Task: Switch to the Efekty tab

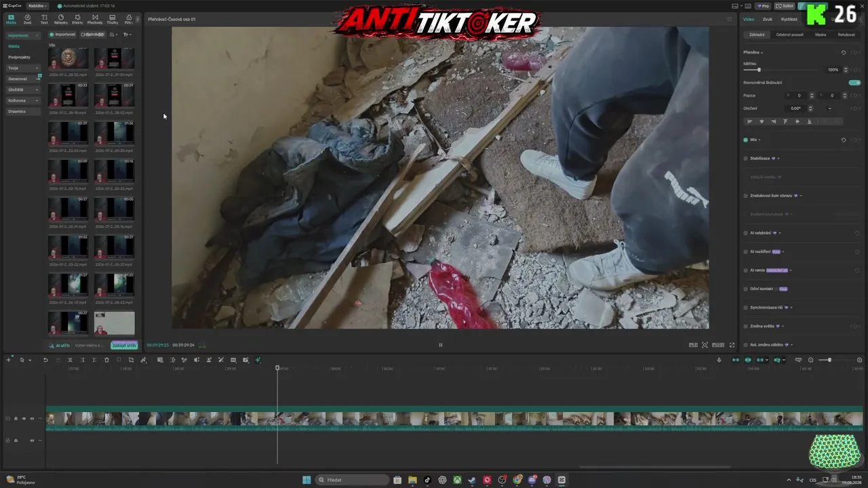Action: tap(77, 19)
